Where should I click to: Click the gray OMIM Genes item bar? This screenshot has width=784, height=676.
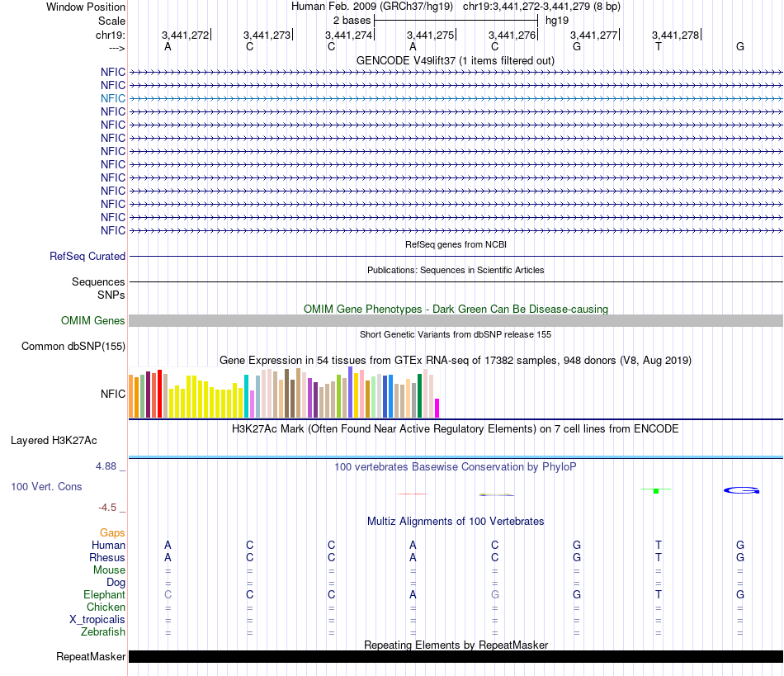[x=456, y=320]
